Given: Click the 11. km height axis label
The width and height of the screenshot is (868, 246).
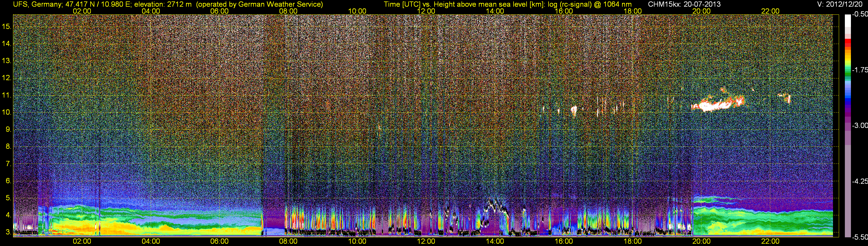Looking at the screenshot, I should pos(7,96).
